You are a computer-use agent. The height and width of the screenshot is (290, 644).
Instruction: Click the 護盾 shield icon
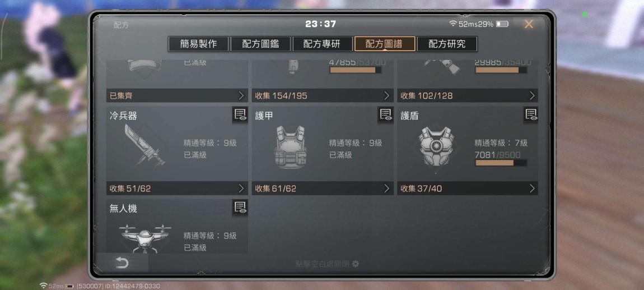click(436, 146)
